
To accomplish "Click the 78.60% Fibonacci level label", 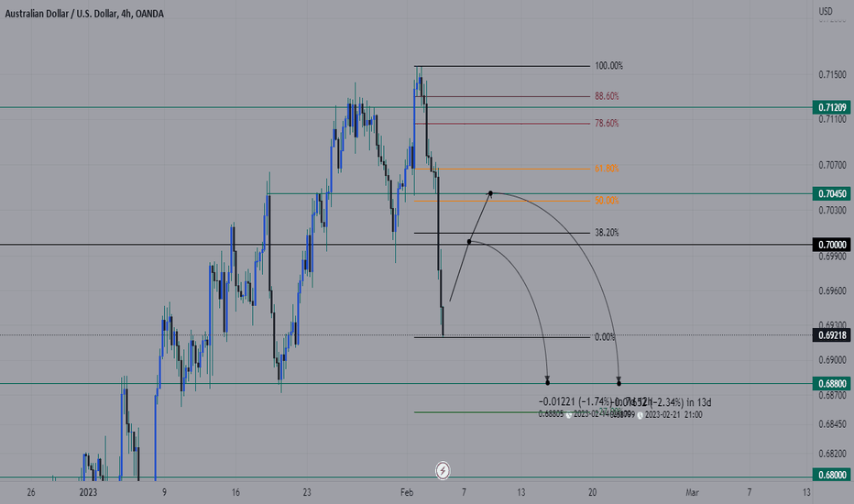I will pos(607,124).
